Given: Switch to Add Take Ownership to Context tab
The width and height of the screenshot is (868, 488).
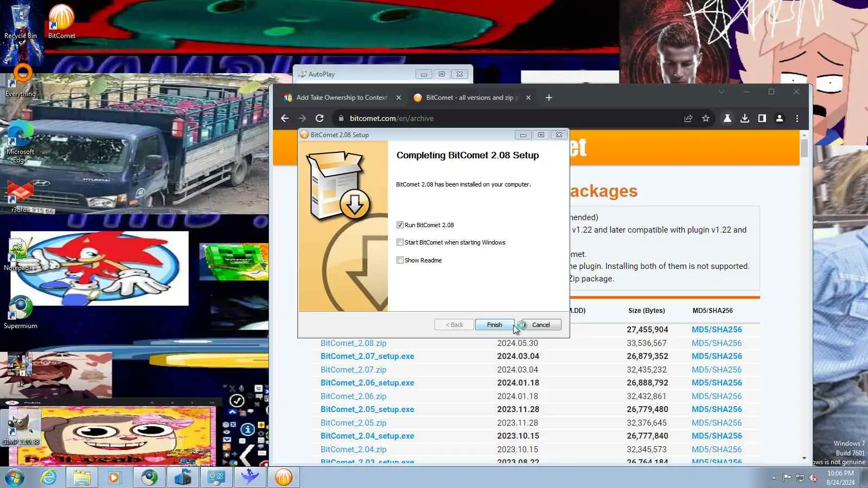Looking at the screenshot, I should pyautogui.click(x=342, y=98).
